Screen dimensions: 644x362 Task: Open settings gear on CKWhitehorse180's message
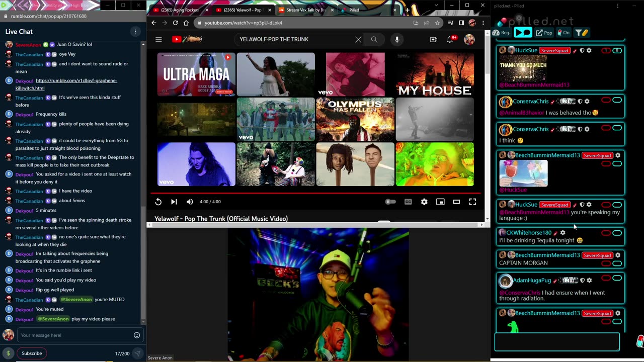pos(562,233)
